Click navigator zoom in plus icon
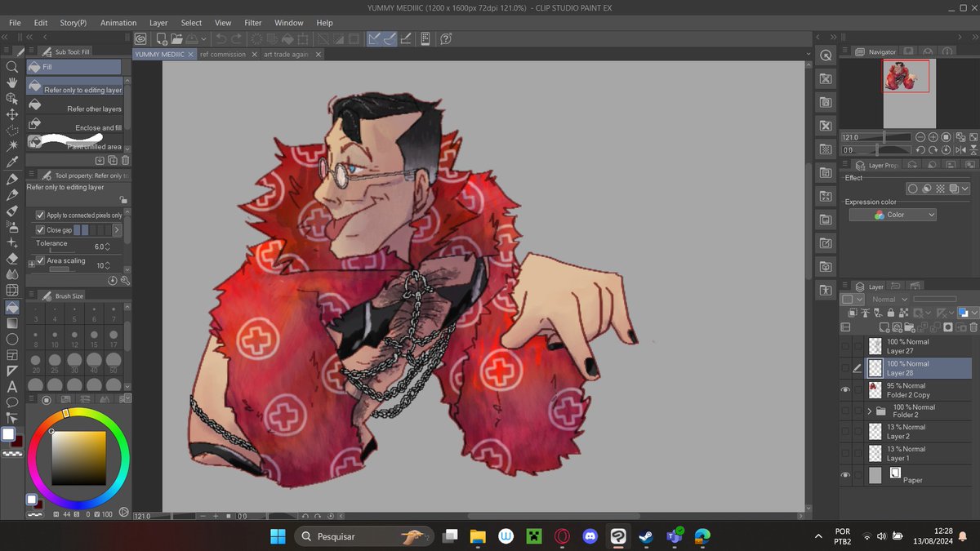 (933, 137)
